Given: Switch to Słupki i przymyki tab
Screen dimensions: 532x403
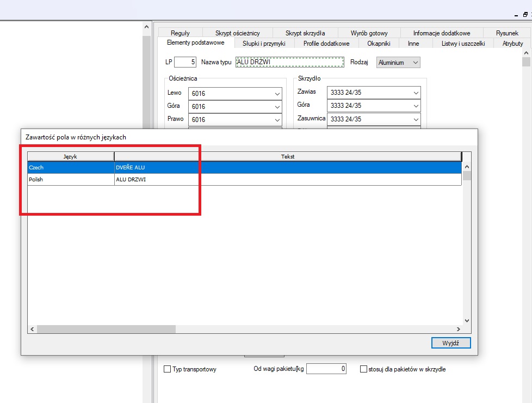Looking at the screenshot, I should 264,44.
